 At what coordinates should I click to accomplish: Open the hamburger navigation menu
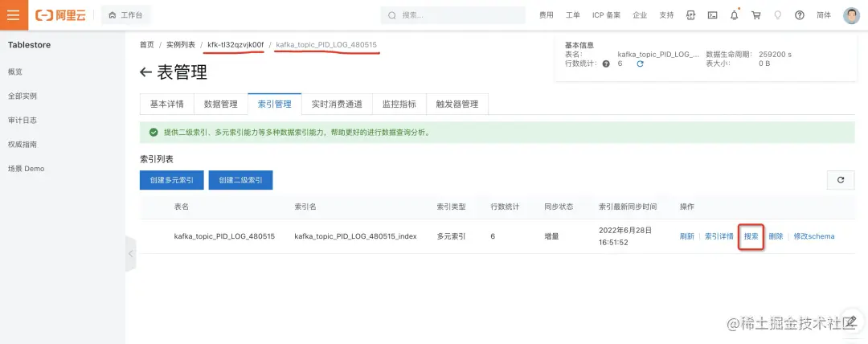click(14, 15)
